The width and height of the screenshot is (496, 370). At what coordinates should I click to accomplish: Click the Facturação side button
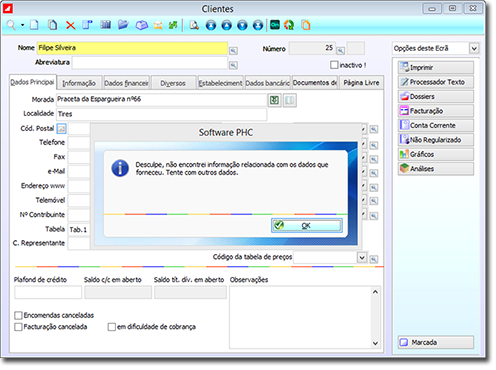pyautogui.click(x=436, y=111)
